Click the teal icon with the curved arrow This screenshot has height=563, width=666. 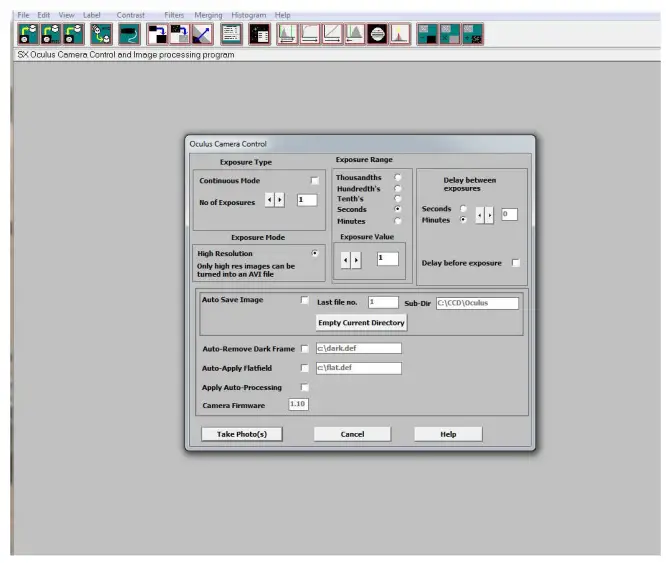[129, 35]
